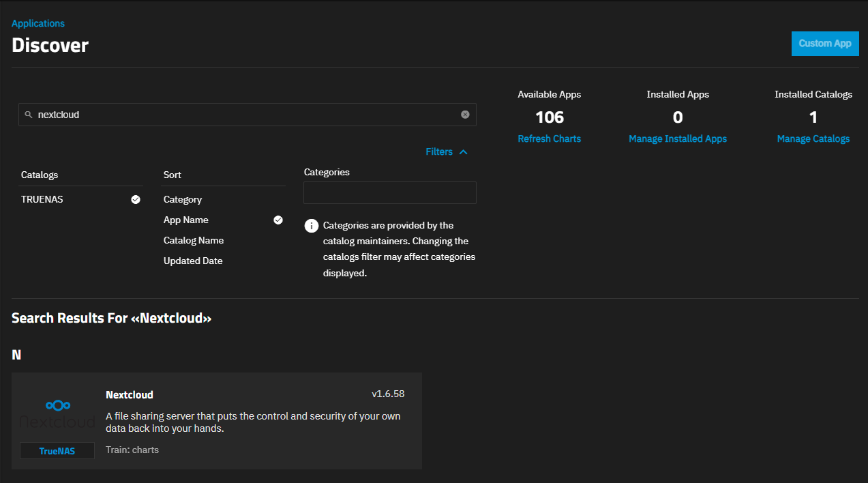Click Refresh Charts link

550,138
